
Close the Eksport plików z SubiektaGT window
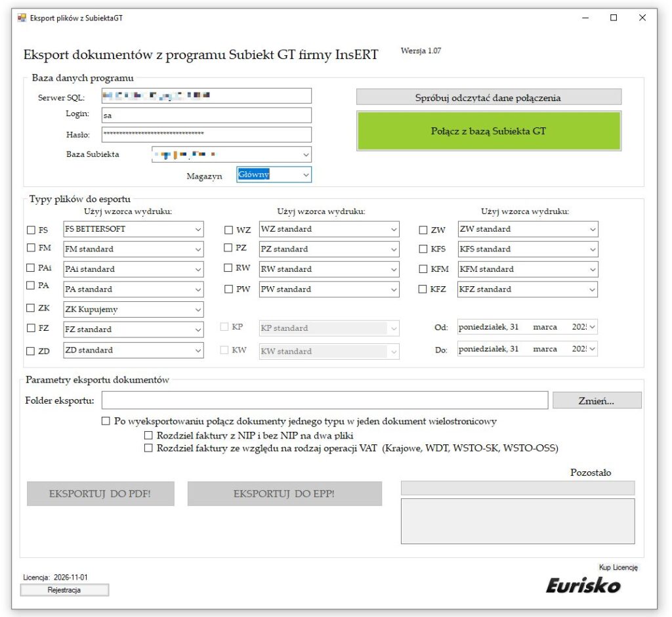[642, 18]
